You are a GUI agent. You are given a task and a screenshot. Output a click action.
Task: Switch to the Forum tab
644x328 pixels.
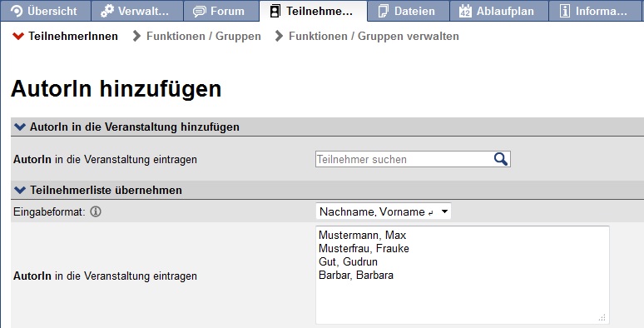click(x=220, y=11)
